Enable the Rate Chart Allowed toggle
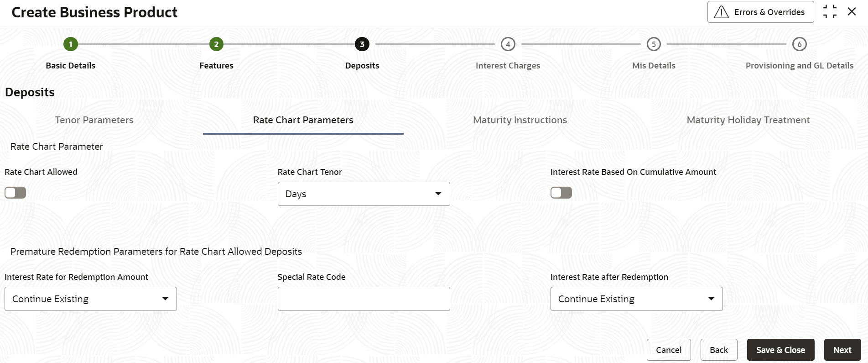The width and height of the screenshot is (868, 363). coord(16,193)
